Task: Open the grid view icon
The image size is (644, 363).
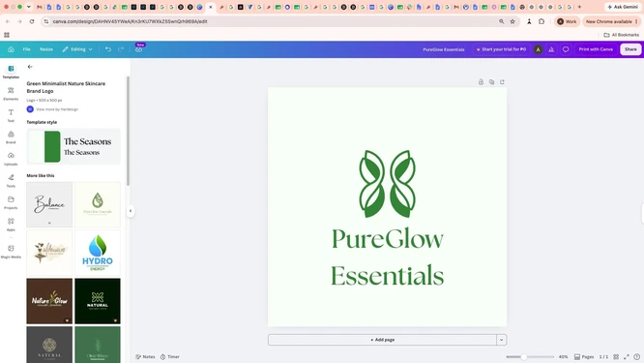Action: [616, 357]
